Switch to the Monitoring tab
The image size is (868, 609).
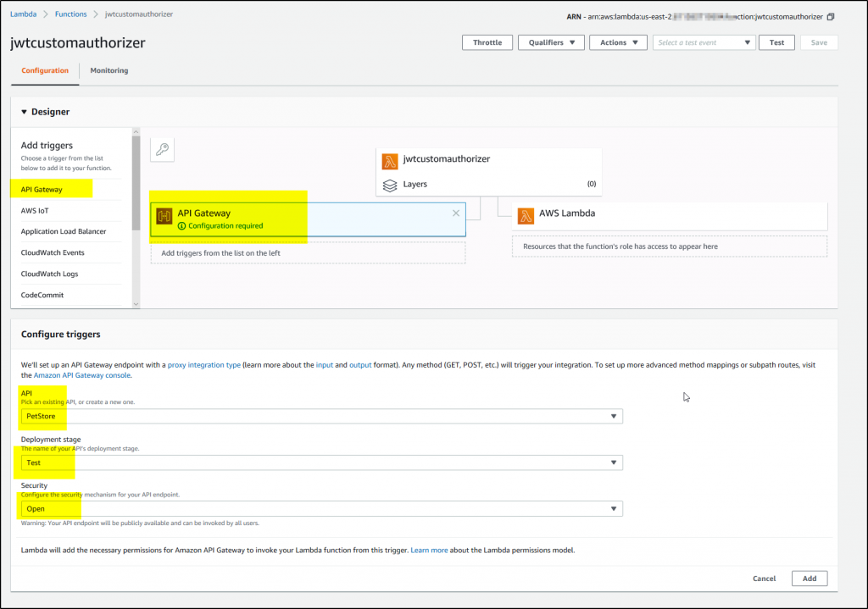108,70
